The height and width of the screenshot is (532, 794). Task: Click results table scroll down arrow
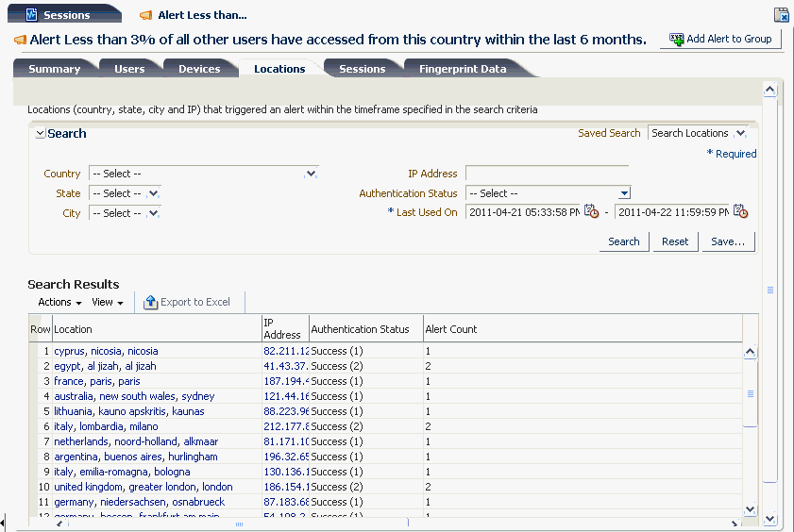tap(750, 509)
